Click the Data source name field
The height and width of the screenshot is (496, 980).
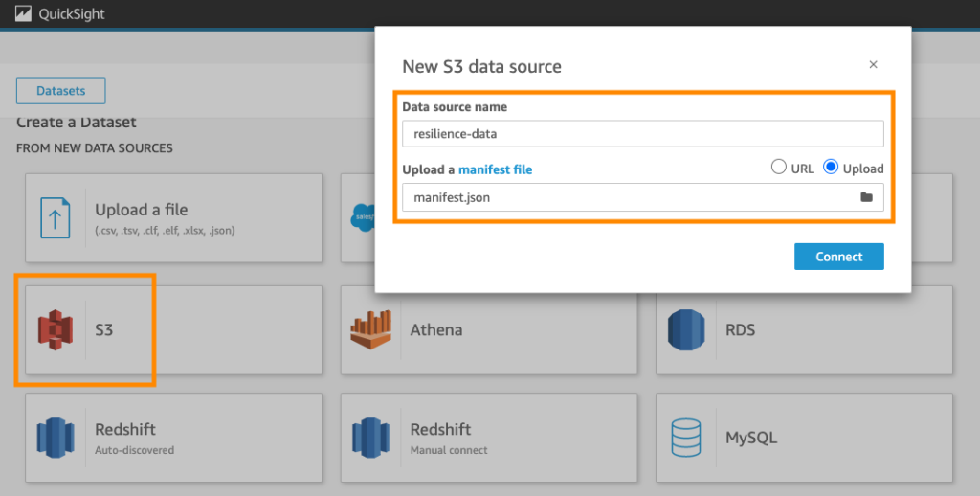pyautogui.click(x=642, y=134)
